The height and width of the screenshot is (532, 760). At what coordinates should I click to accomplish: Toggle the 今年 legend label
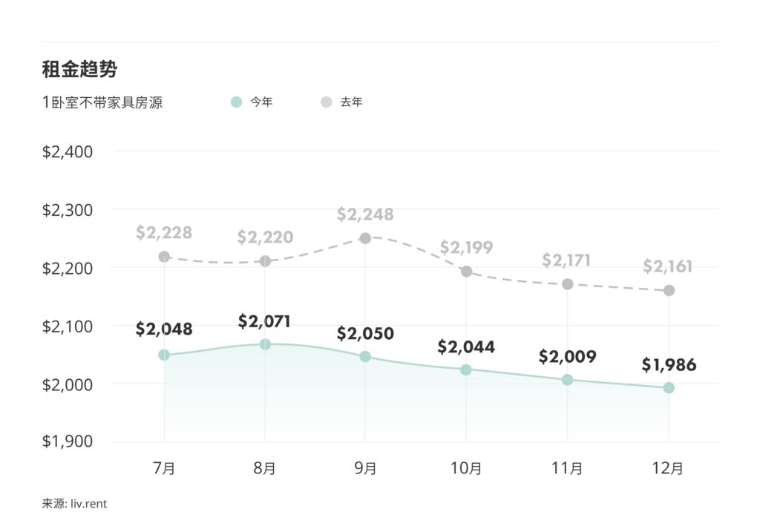[261, 102]
